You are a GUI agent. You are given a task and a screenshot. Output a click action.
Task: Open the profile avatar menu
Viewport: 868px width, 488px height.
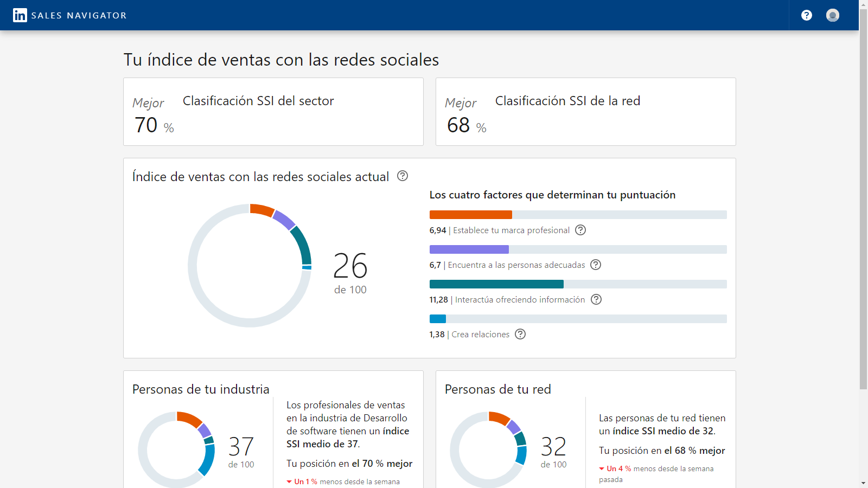point(833,15)
